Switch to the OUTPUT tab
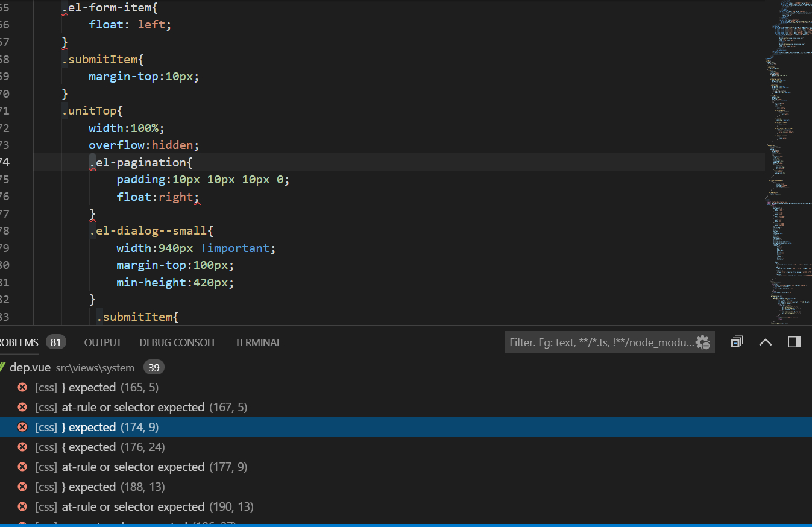 pos(102,342)
